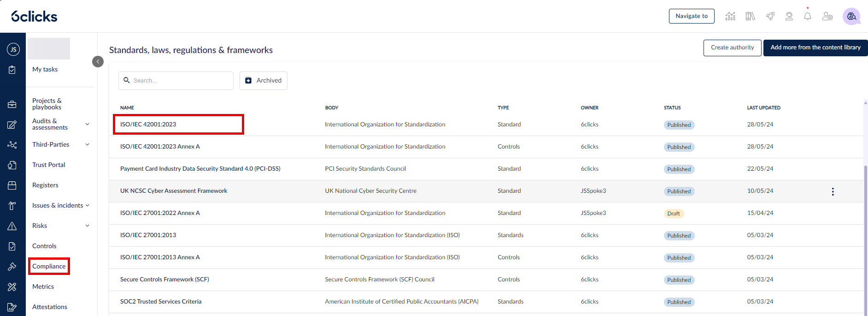868x316 pixels.
Task: Open Secure Controls Framework (SCF) row
Action: 164,279
